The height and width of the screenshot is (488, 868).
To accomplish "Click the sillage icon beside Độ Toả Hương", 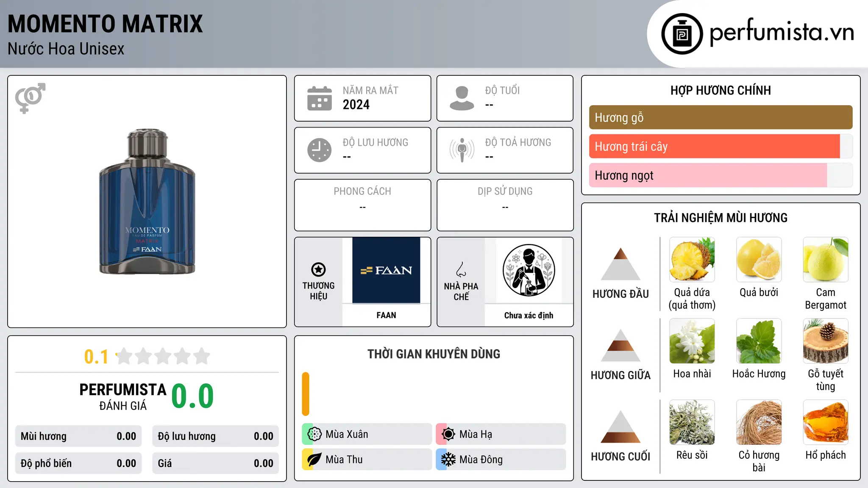I will point(462,150).
